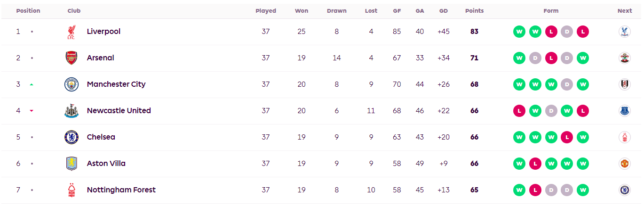Click the Aston Villa badge icon

[71, 164]
